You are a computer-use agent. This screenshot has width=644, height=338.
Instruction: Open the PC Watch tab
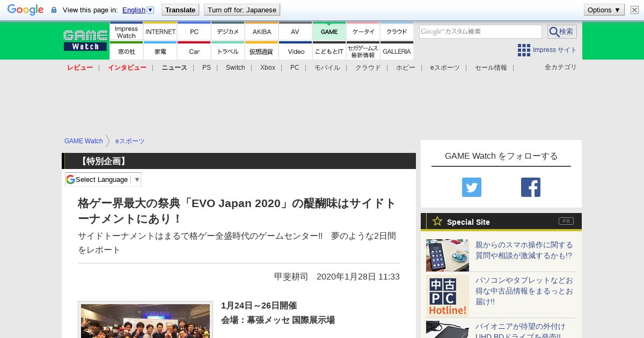[194, 31]
